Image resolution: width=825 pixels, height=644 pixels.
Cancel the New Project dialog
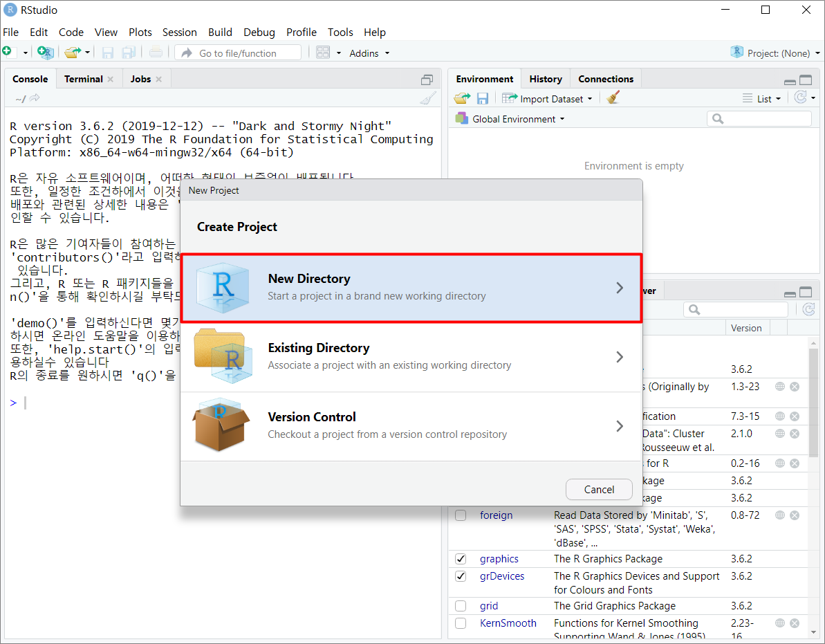tap(599, 489)
